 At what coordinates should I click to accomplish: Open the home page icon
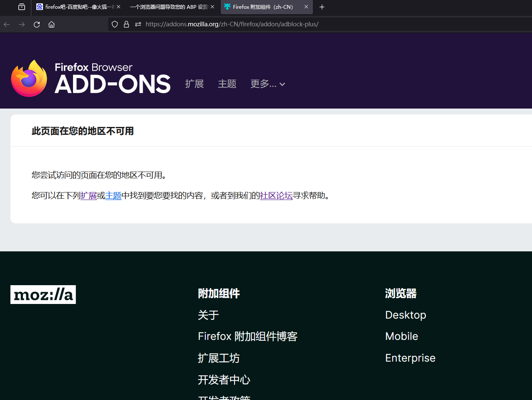(52, 24)
